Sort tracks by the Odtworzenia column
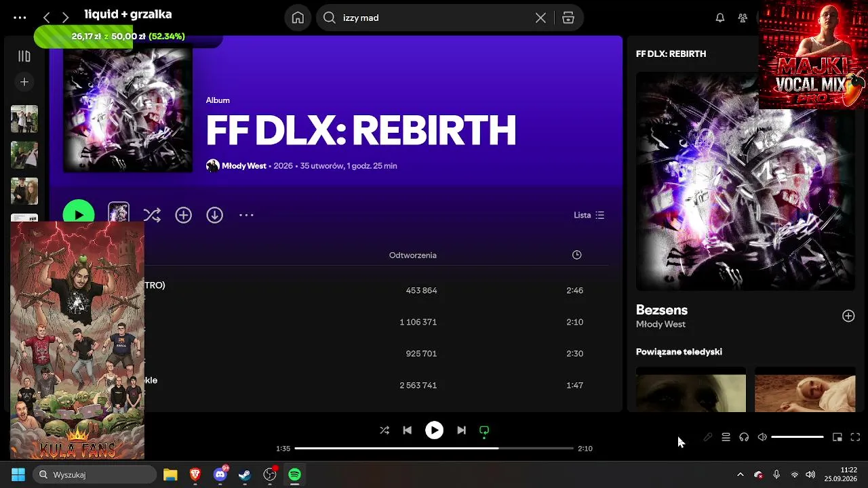Image resolution: width=868 pixels, height=488 pixels. tap(412, 256)
